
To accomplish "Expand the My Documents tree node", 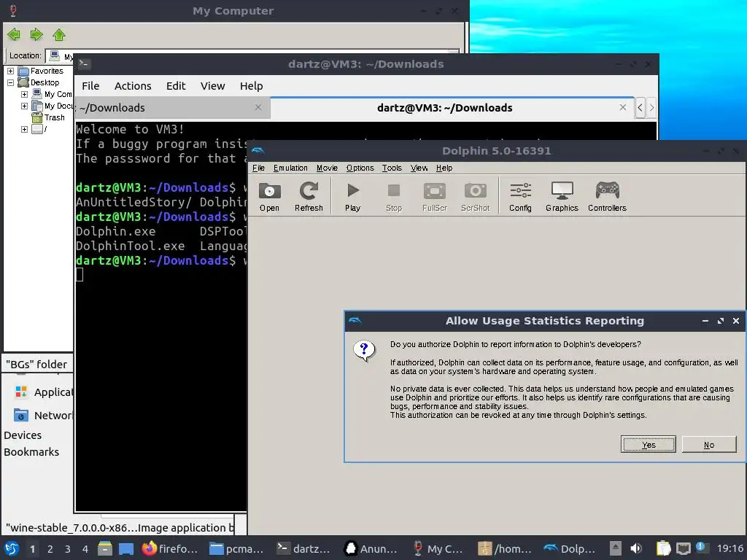I will coord(24,106).
